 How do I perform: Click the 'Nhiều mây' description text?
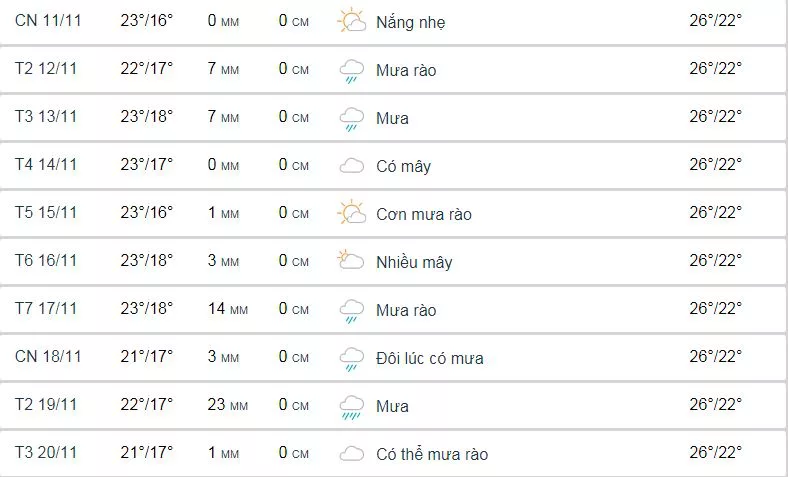click(414, 262)
